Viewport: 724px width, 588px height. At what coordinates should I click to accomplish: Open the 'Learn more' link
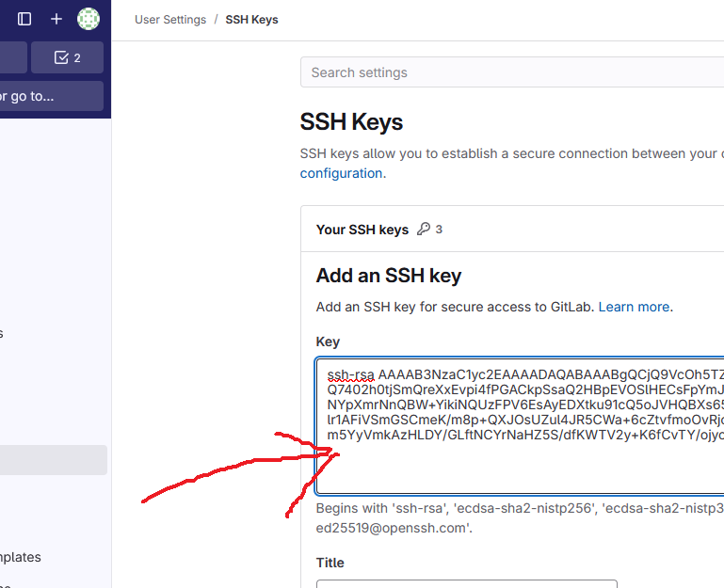pos(634,307)
